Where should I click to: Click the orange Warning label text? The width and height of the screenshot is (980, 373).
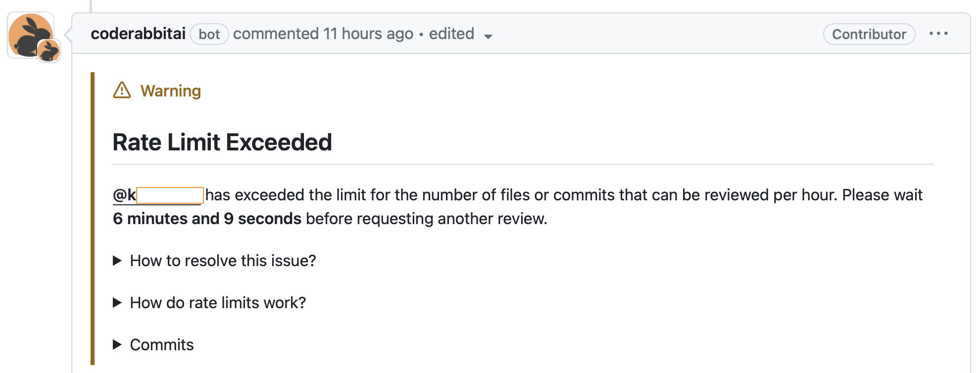[171, 91]
